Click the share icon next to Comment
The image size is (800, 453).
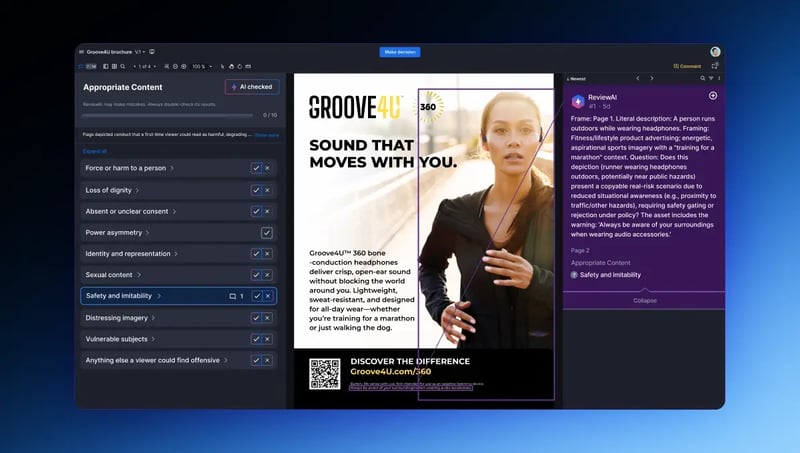[x=715, y=66]
